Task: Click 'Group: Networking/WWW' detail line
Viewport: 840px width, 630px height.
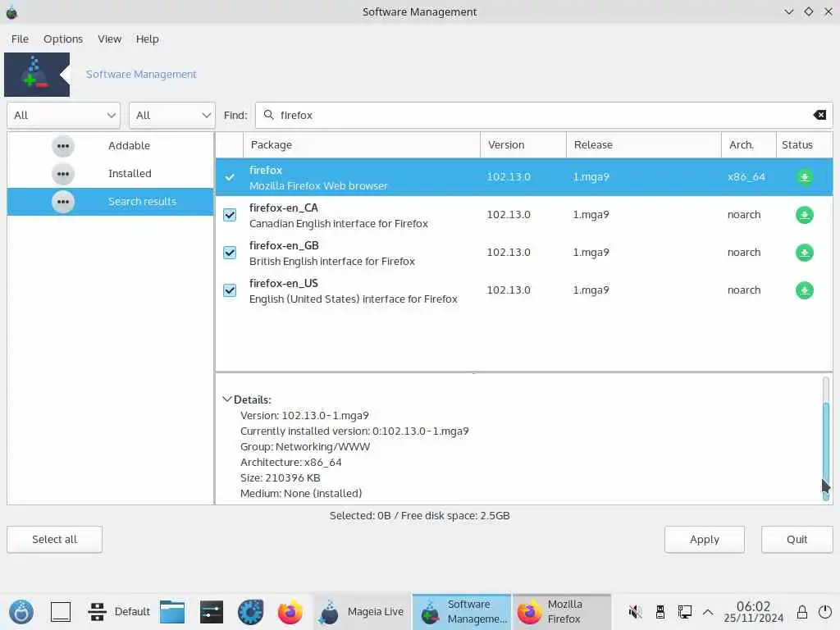Action: tap(305, 447)
